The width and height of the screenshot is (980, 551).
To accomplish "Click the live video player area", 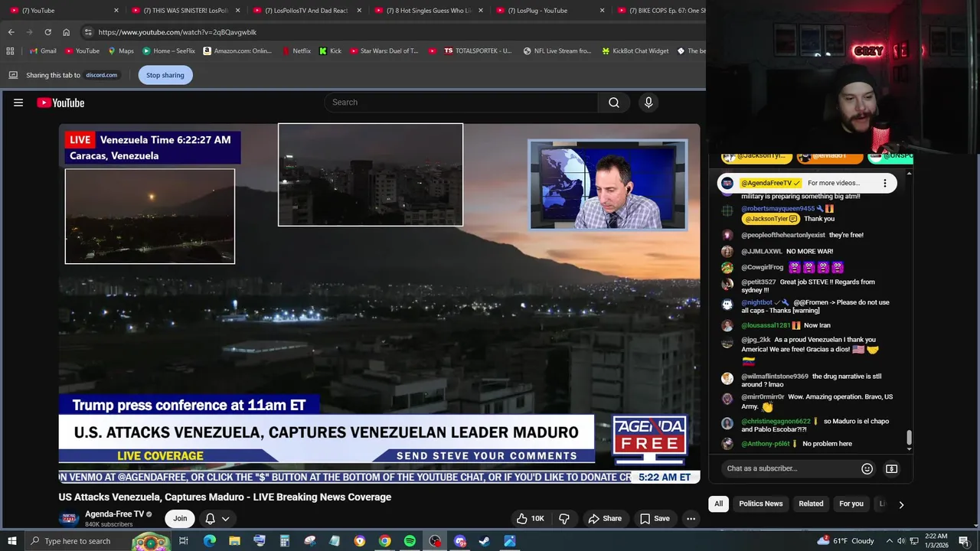I will 379,304.
